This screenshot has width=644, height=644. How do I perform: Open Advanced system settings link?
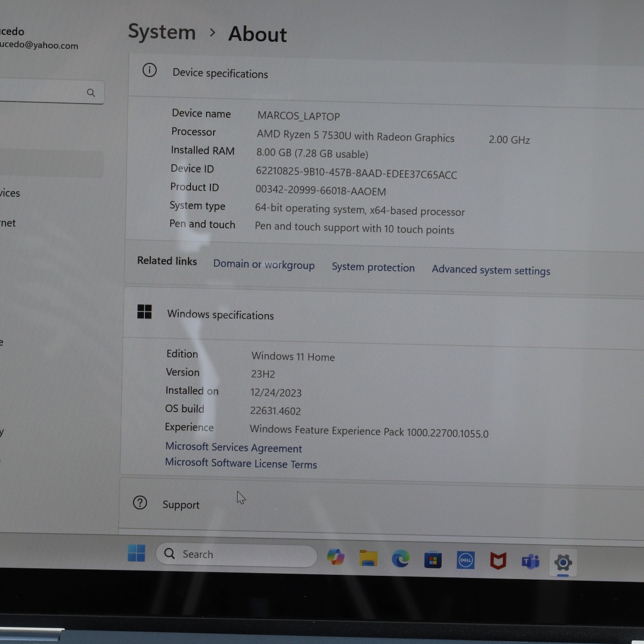click(x=491, y=270)
